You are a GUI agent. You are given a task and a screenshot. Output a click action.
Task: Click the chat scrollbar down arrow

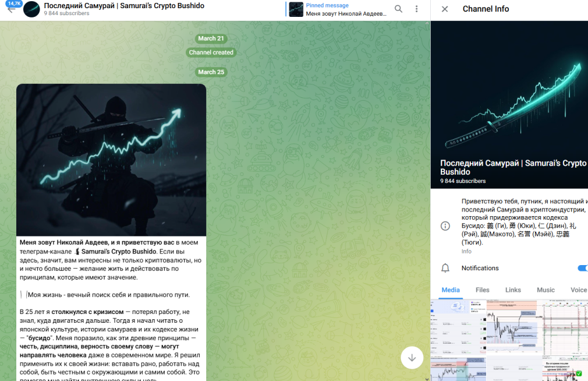click(x=427, y=379)
